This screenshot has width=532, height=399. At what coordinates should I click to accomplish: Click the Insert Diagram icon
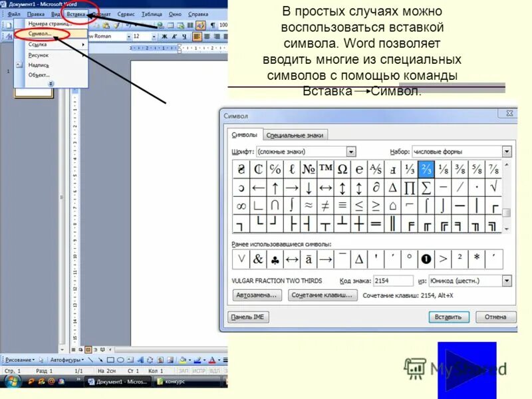point(150,360)
